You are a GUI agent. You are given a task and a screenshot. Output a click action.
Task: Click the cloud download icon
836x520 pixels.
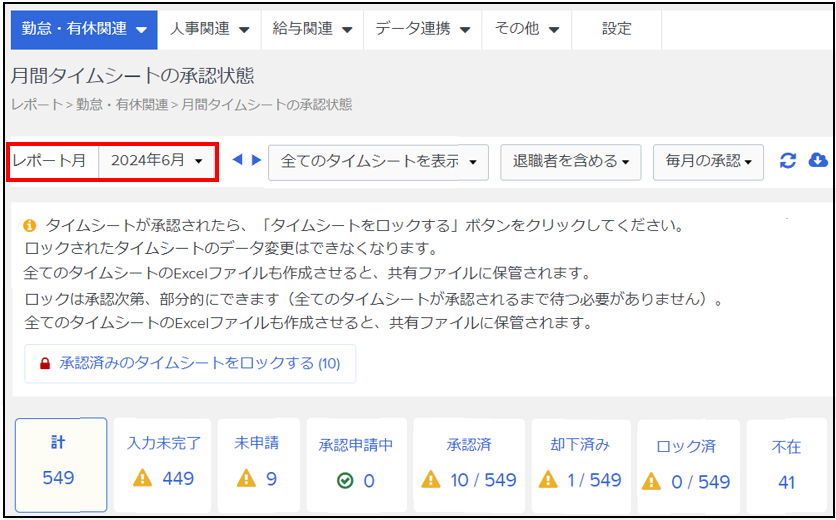coord(818,160)
